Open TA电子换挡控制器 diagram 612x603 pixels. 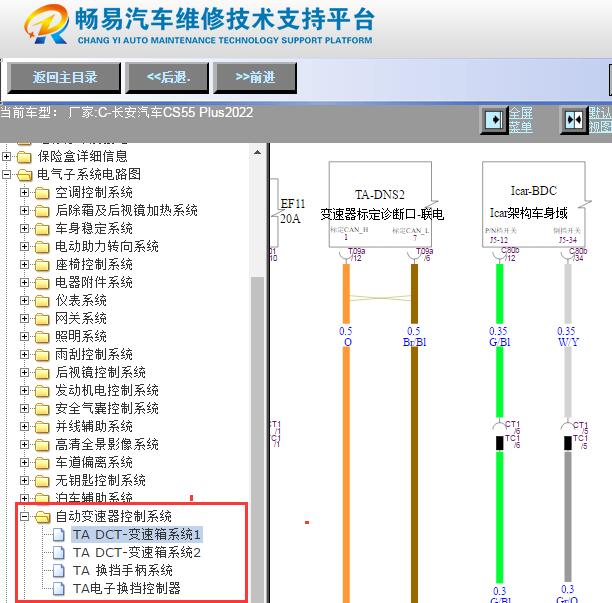tap(126, 588)
